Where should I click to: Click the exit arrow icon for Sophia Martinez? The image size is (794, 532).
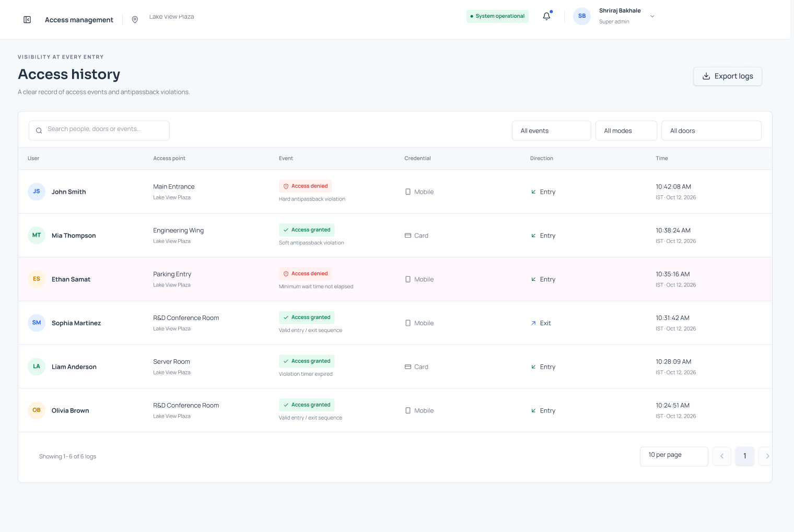(533, 323)
